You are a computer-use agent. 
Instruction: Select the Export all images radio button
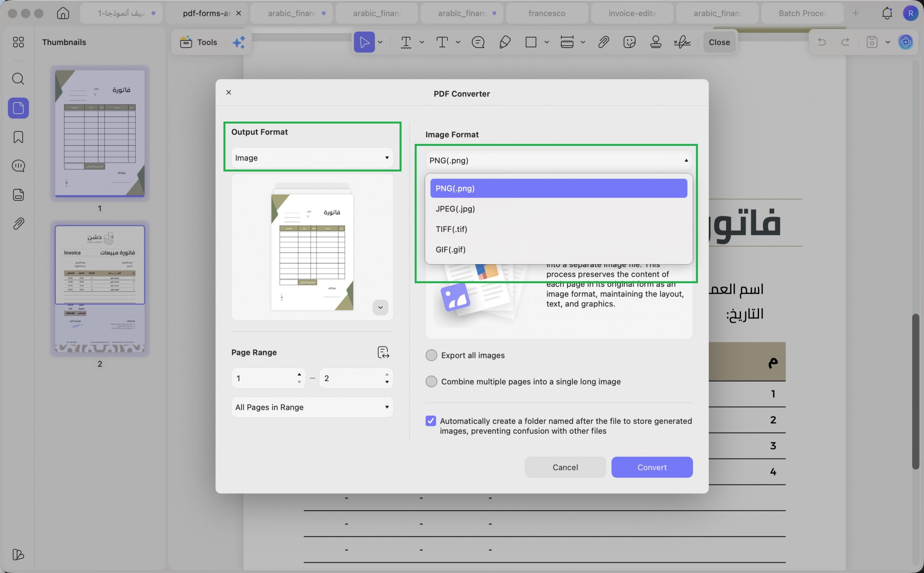[x=431, y=355]
